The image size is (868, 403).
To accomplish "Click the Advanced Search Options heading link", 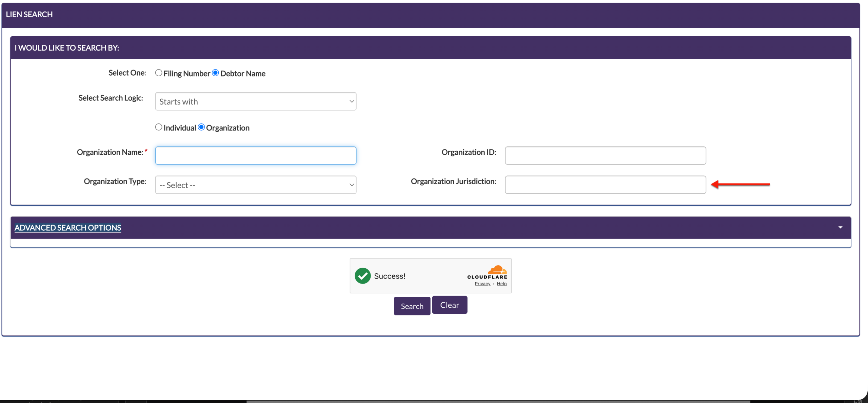I will pos(68,228).
